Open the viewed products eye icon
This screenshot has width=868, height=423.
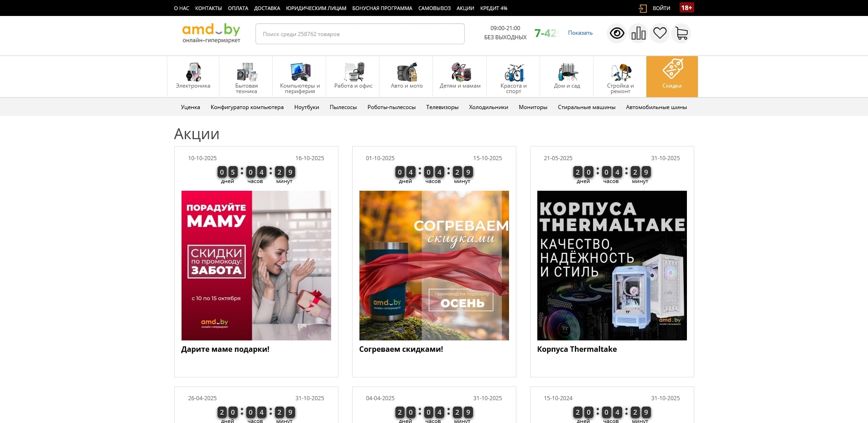pos(617,33)
